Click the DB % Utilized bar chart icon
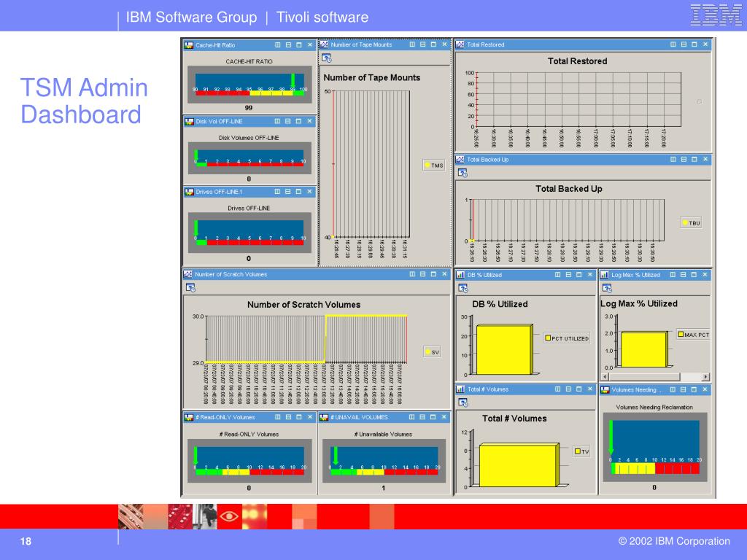This screenshot has width=747, height=560. pyautogui.click(x=460, y=275)
